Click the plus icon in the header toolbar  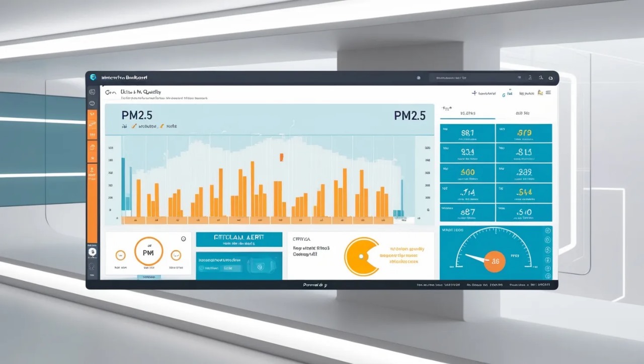coord(474,93)
